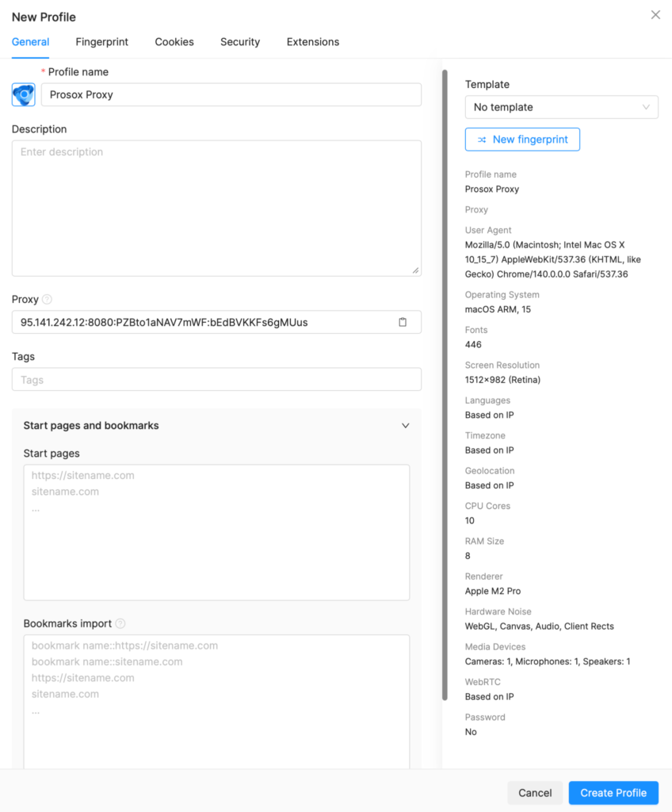Click the profile avatar icon

pos(23,94)
